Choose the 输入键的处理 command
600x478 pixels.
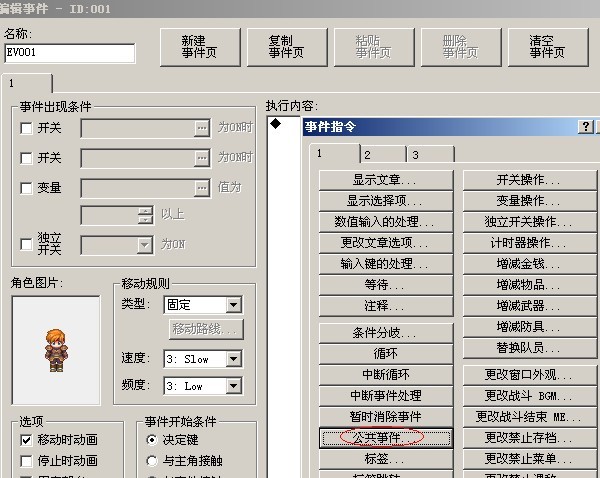coord(386,264)
